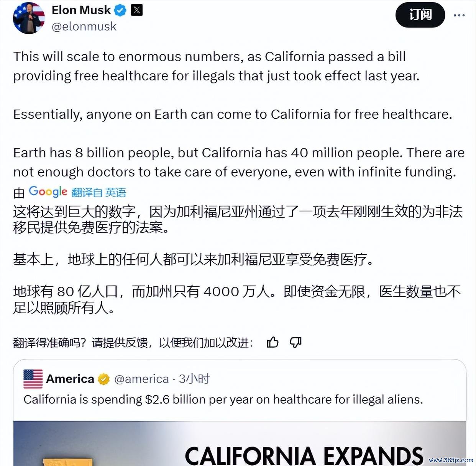Open the three-dot more options menu
Screen dimensions: 476x466
point(459,15)
